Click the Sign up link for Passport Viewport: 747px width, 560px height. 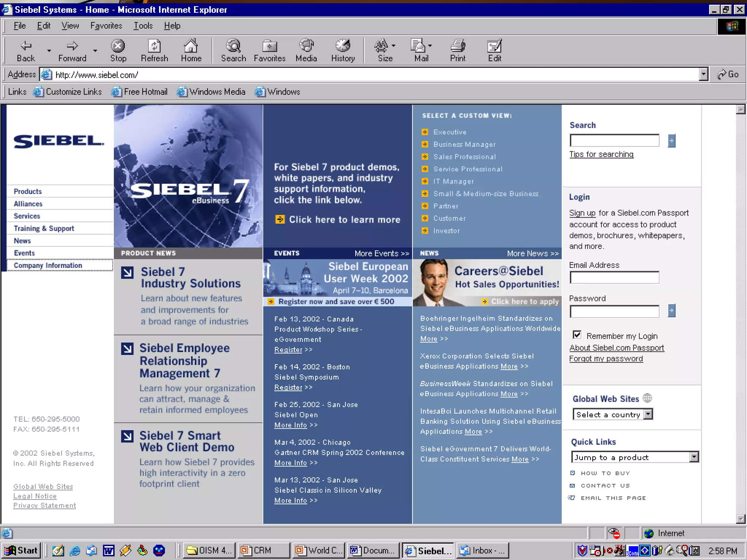click(x=582, y=213)
